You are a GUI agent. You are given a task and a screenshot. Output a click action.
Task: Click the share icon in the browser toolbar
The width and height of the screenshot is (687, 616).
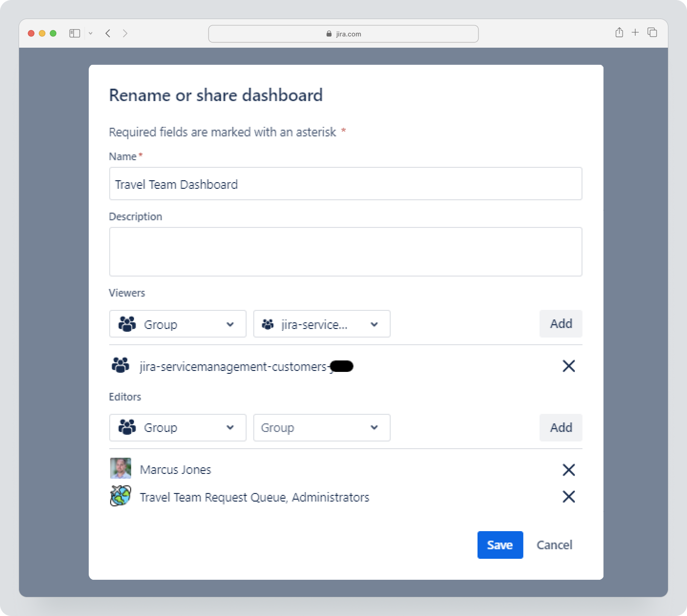pos(619,33)
